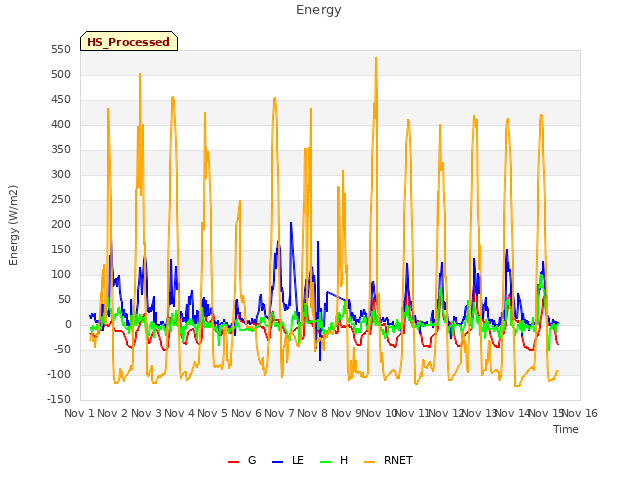This screenshot has width=640, height=480.
Task: Click the red G legend line swatch
Action: click(x=233, y=462)
